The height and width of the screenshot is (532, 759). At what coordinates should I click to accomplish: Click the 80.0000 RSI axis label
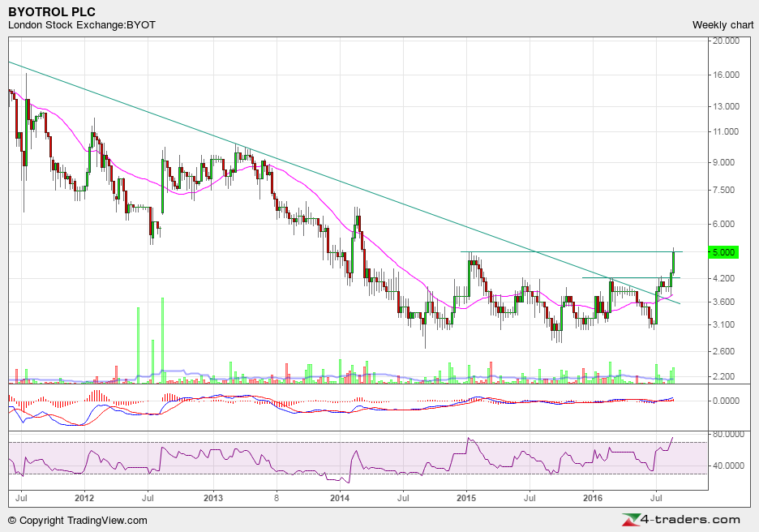click(x=727, y=434)
